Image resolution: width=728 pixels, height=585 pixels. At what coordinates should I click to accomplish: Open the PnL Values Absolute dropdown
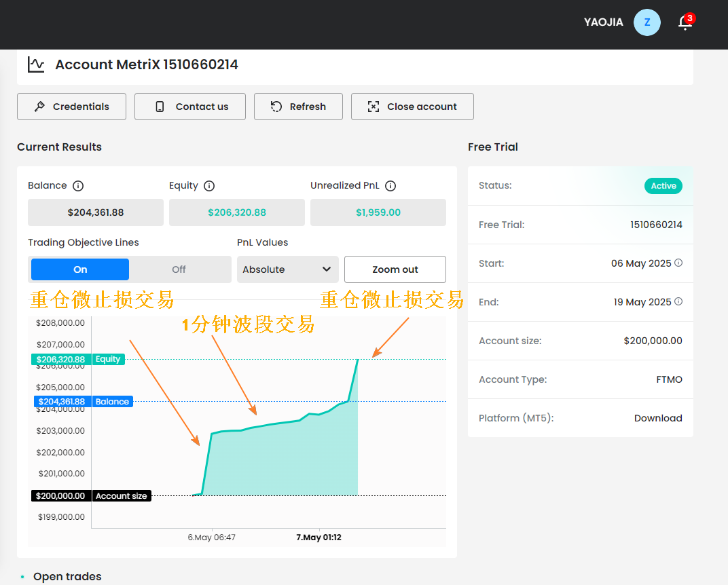tap(287, 269)
